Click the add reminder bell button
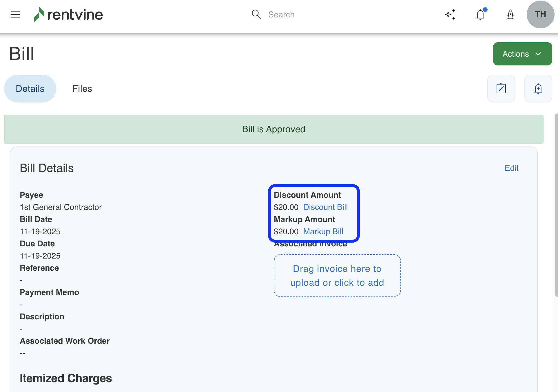The width and height of the screenshot is (558, 392). 538,89
